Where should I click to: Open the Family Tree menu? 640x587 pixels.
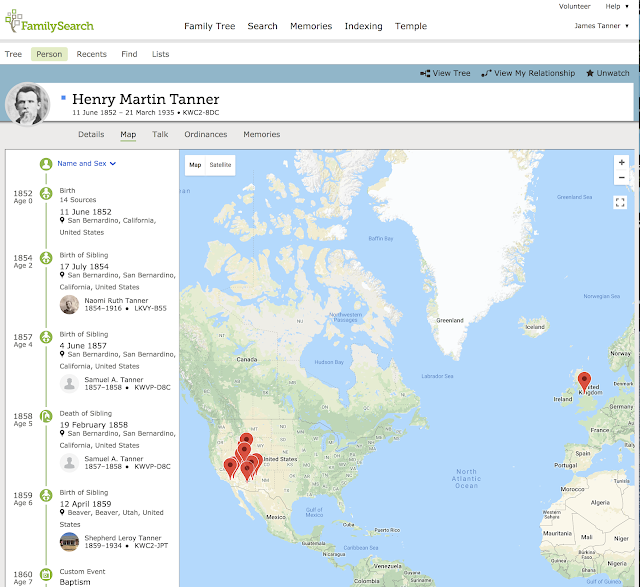209,26
